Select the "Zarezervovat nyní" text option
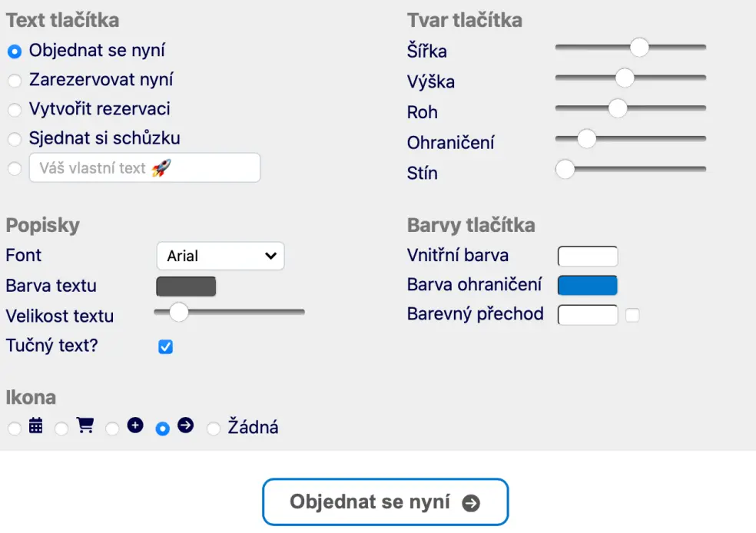The image size is (756, 533). click(14, 81)
